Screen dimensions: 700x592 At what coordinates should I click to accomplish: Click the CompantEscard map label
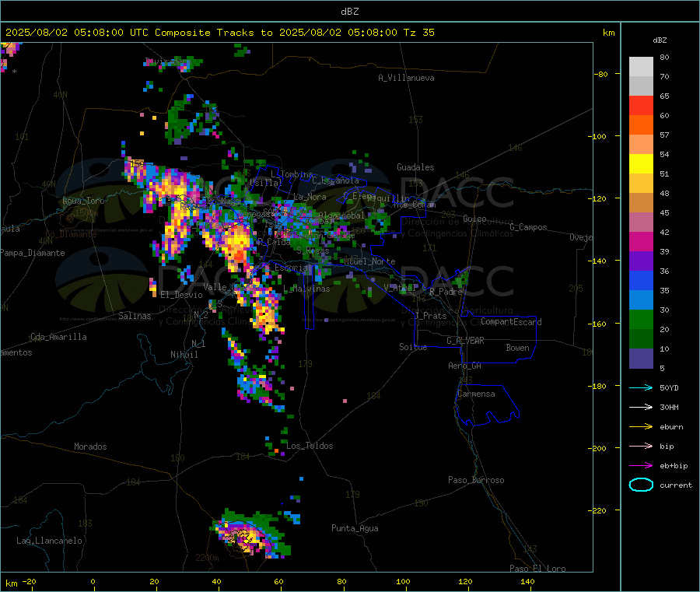click(x=511, y=322)
